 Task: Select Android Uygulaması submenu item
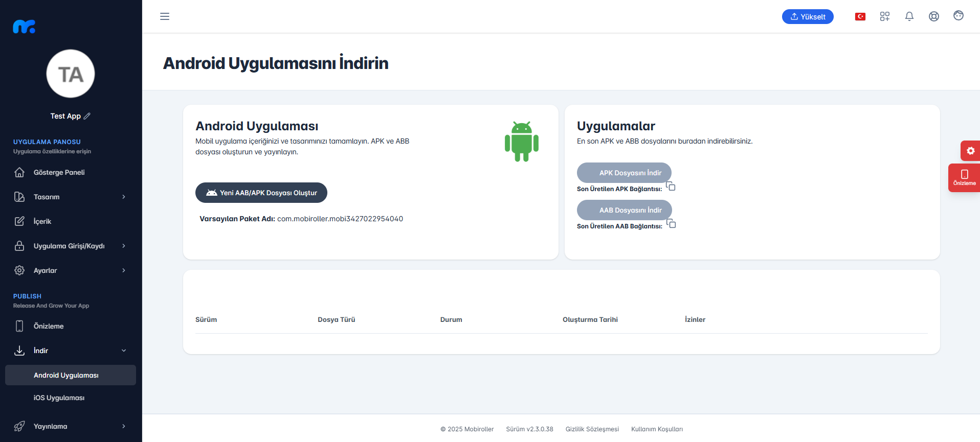71,375
